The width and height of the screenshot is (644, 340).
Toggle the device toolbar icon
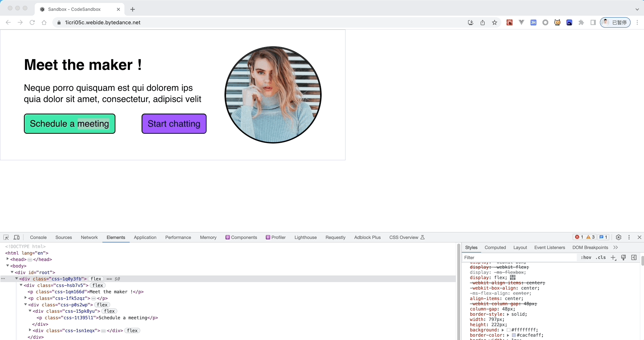(x=17, y=237)
